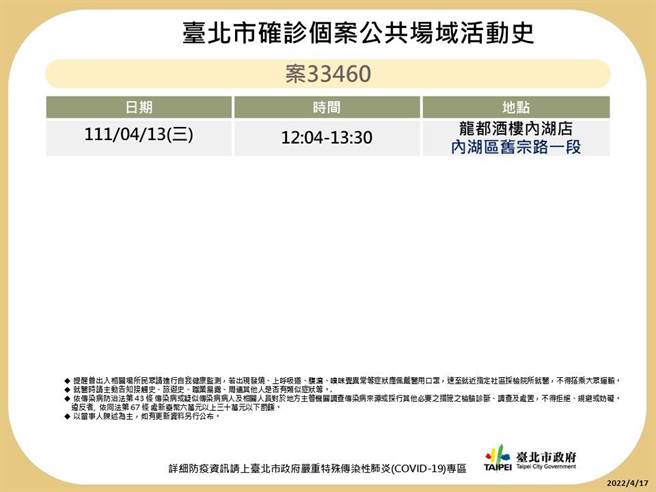Click the 時間 column header
The width and height of the screenshot is (656, 492).
click(x=327, y=107)
